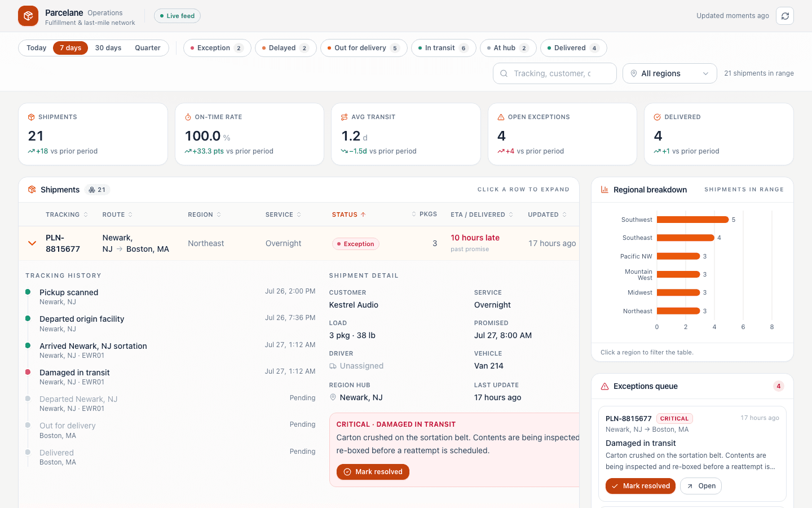Screen dimensions: 812x508
Task: Click the vehicle value 'Van 214'
Action: click(489, 366)
